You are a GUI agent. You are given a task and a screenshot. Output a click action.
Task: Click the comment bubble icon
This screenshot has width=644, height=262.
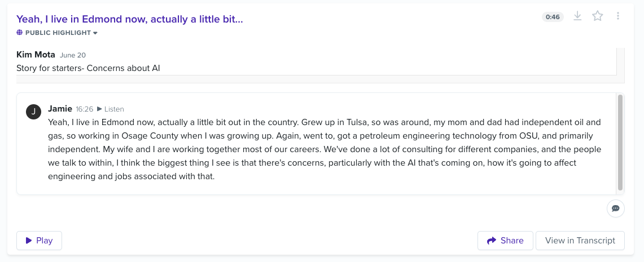pos(616,208)
